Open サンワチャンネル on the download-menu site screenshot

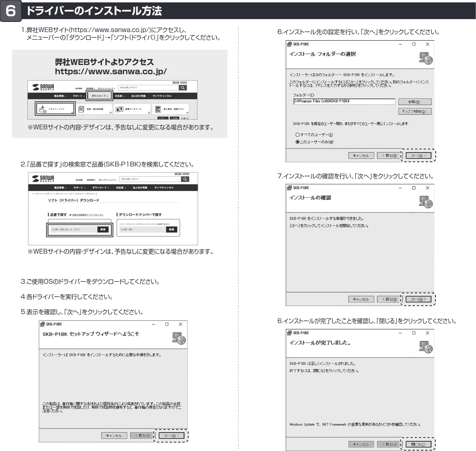[162, 96]
